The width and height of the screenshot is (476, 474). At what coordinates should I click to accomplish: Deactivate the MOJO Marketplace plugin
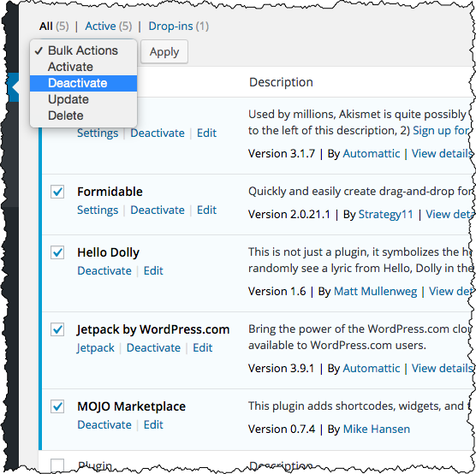click(104, 425)
